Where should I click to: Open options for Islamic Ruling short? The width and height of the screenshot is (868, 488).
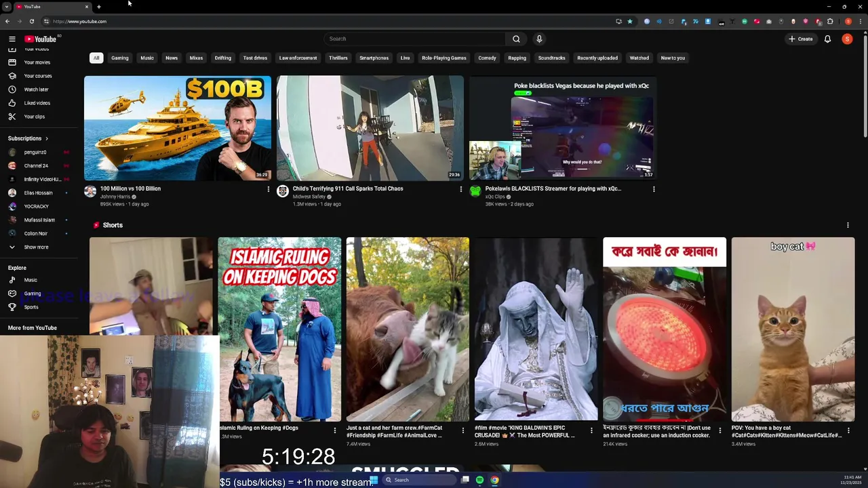[x=335, y=430]
